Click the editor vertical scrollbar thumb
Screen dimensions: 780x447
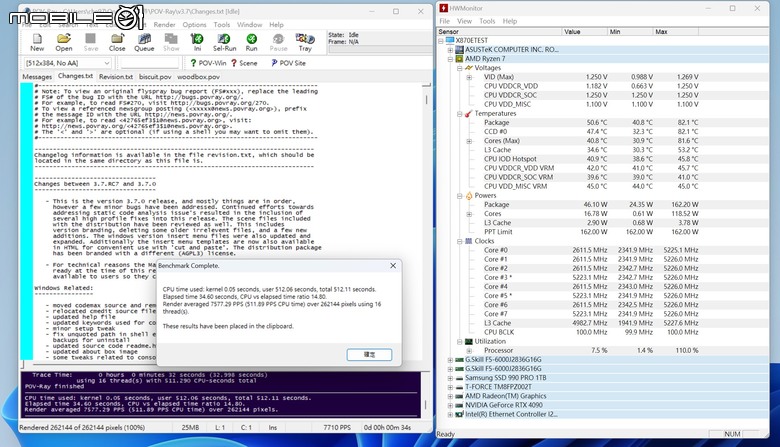point(426,99)
